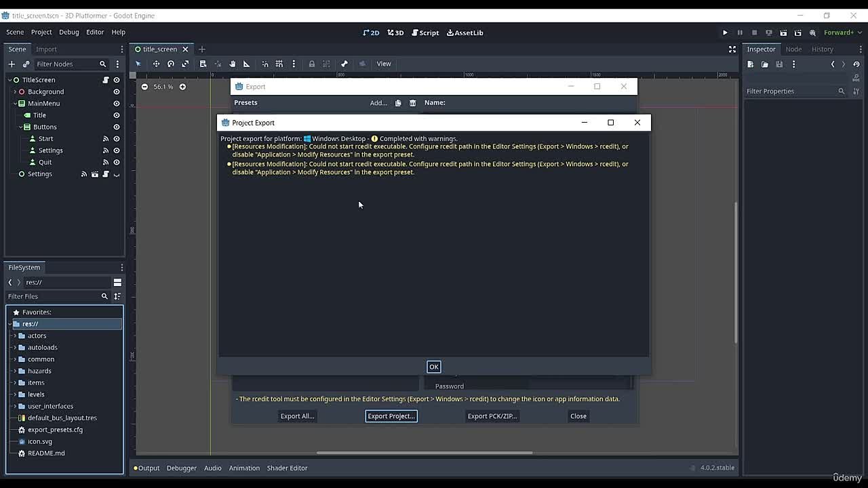Toggle visibility of TitleScreen root node
This screenshot has width=868, height=488.
pyautogui.click(x=116, y=80)
